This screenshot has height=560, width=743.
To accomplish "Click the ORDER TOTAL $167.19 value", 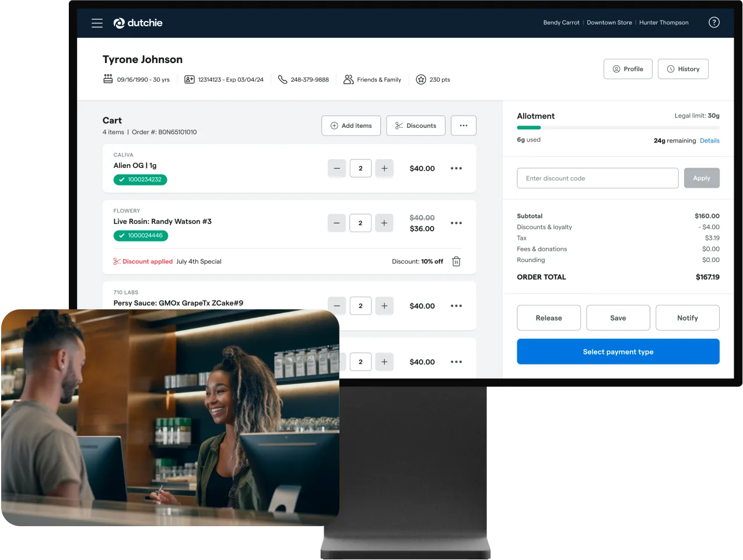I will pyautogui.click(x=707, y=277).
